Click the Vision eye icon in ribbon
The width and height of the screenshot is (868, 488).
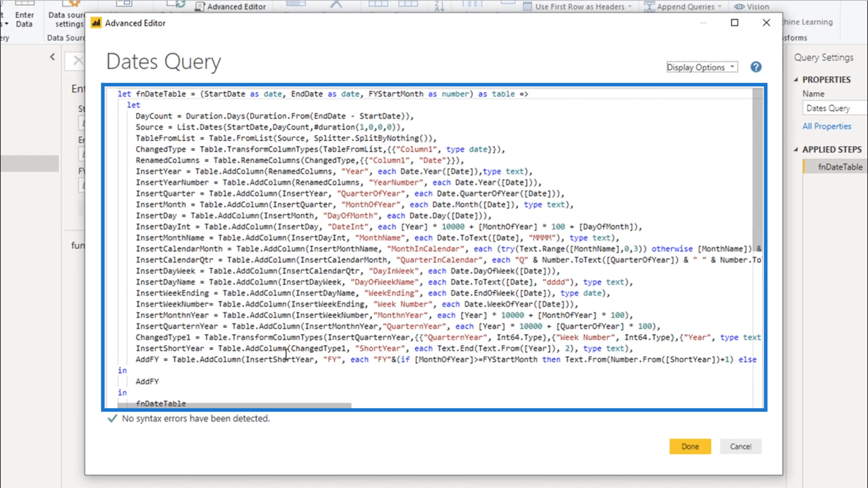coord(739,7)
